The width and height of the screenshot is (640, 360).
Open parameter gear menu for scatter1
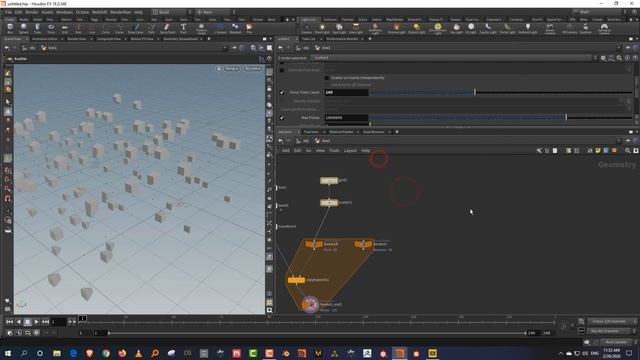click(603, 58)
